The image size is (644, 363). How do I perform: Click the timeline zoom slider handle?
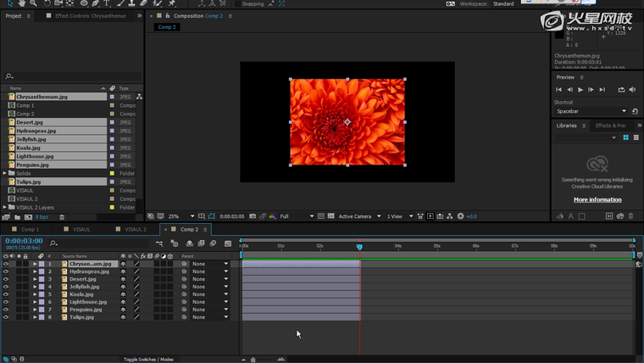point(253,360)
